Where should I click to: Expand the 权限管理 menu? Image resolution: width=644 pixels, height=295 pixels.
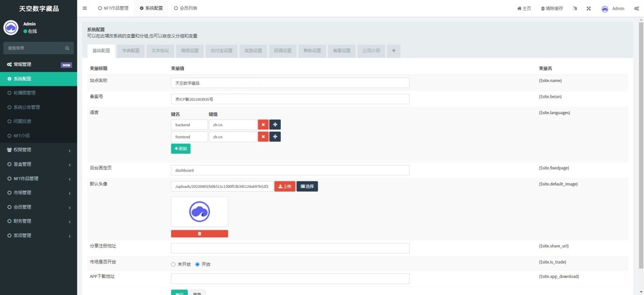click(x=38, y=150)
